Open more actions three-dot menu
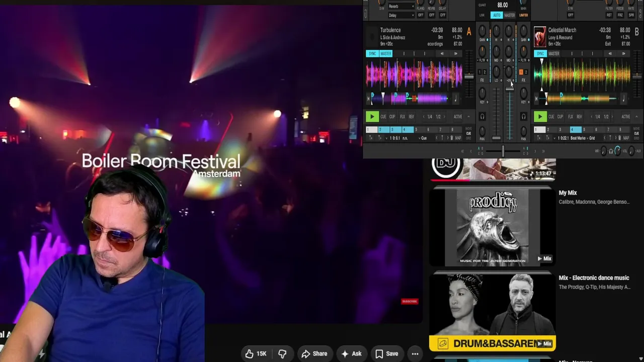 click(415, 353)
